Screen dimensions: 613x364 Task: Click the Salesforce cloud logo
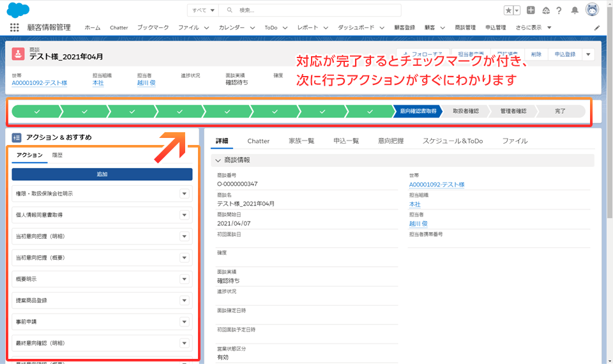(x=16, y=10)
